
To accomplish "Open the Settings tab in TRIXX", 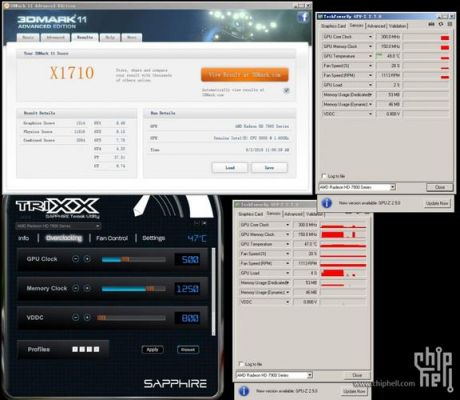I will coord(154,238).
